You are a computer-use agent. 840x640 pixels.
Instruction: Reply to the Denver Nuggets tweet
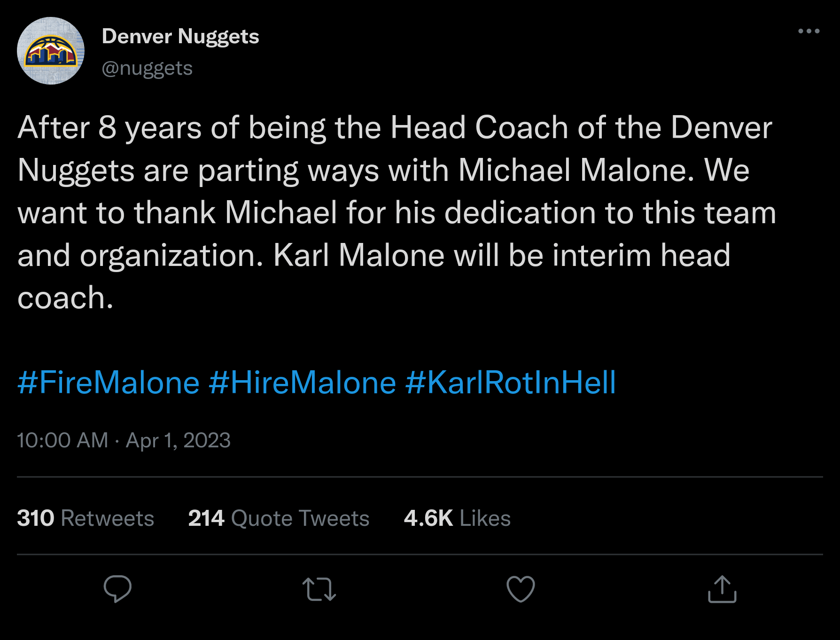(117, 589)
